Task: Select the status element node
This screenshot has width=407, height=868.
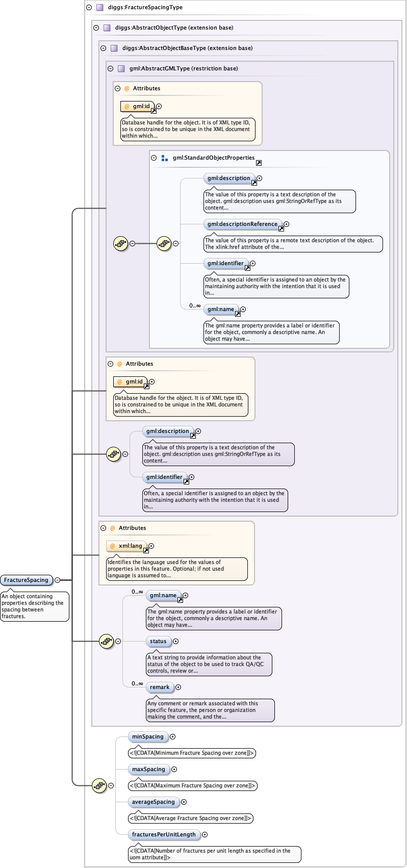Action: [x=158, y=641]
